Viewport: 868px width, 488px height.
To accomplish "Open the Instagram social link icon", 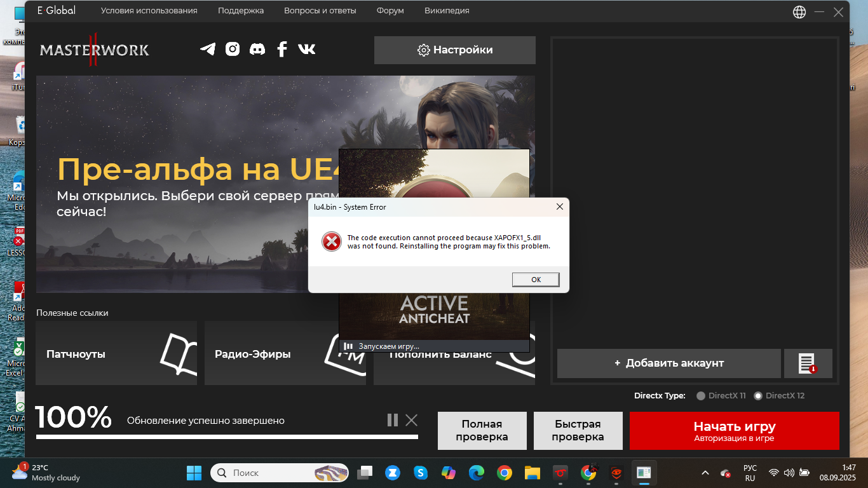I will [233, 49].
